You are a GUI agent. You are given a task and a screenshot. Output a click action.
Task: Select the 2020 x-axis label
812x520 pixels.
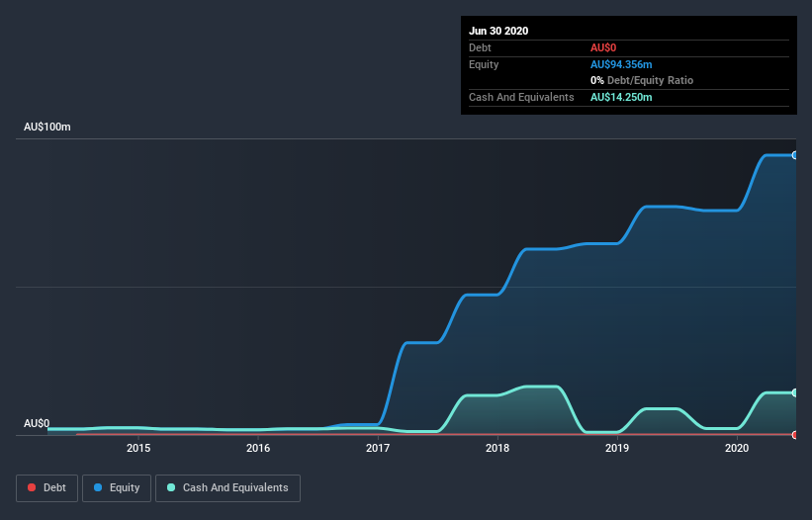[x=737, y=448]
